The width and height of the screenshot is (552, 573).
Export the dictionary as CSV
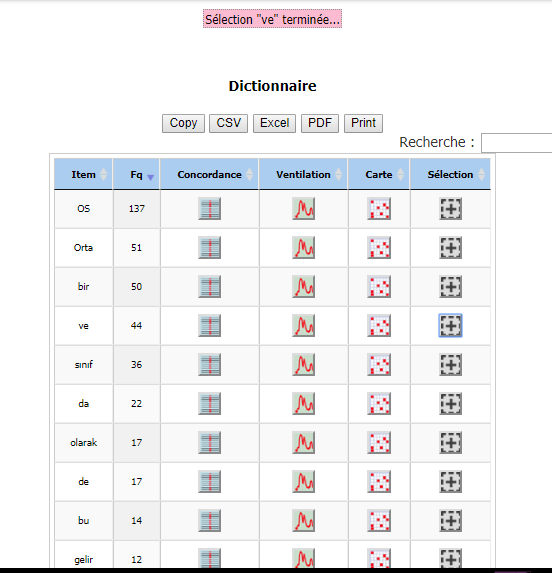[x=228, y=123]
